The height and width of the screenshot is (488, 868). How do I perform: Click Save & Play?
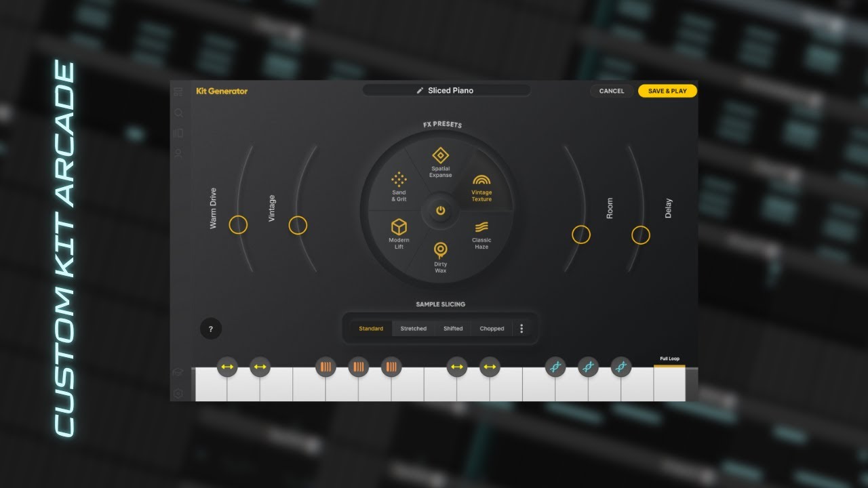[667, 91]
